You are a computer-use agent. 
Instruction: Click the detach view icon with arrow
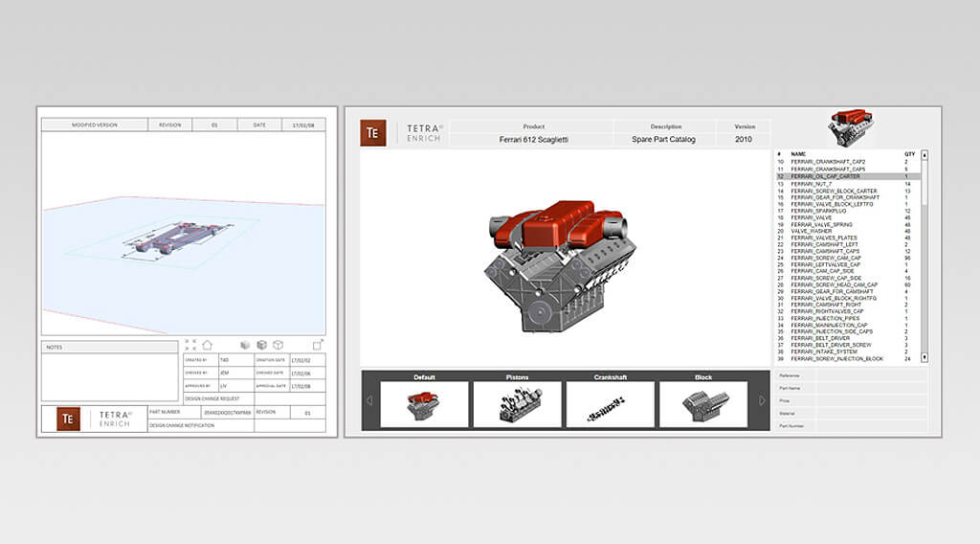(318, 345)
